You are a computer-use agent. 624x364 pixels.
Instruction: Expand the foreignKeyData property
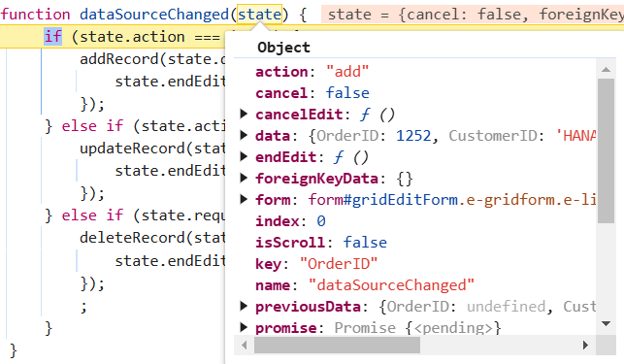point(244,178)
